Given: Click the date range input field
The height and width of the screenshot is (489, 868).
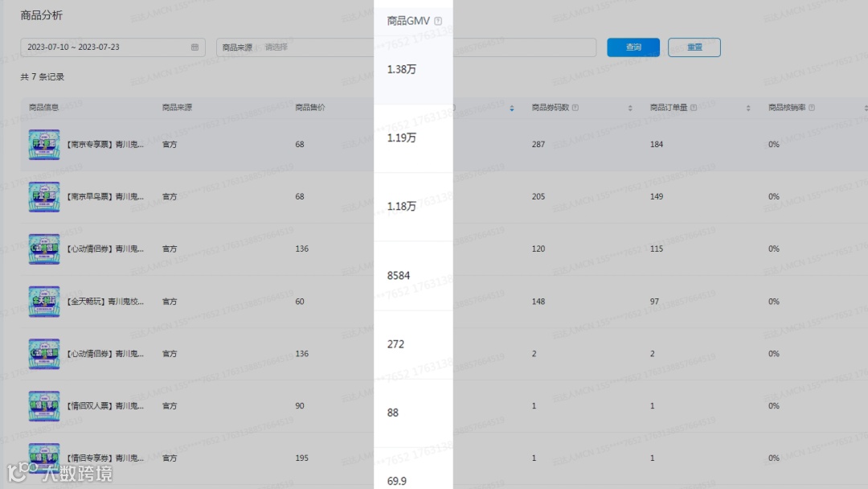Looking at the screenshot, I should pyautogui.click(x=113, y=47).
